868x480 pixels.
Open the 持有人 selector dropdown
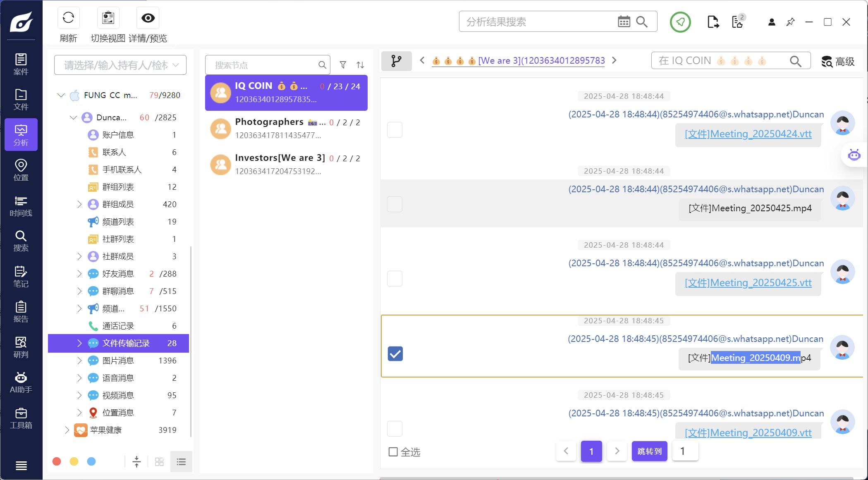tap(120, 65)
